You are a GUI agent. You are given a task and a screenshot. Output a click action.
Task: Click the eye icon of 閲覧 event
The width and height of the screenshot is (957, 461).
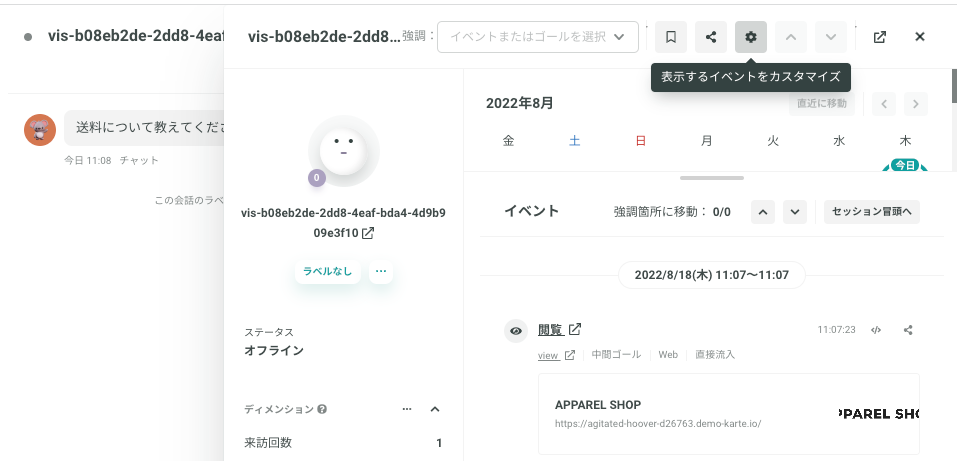tap(516, 331)
